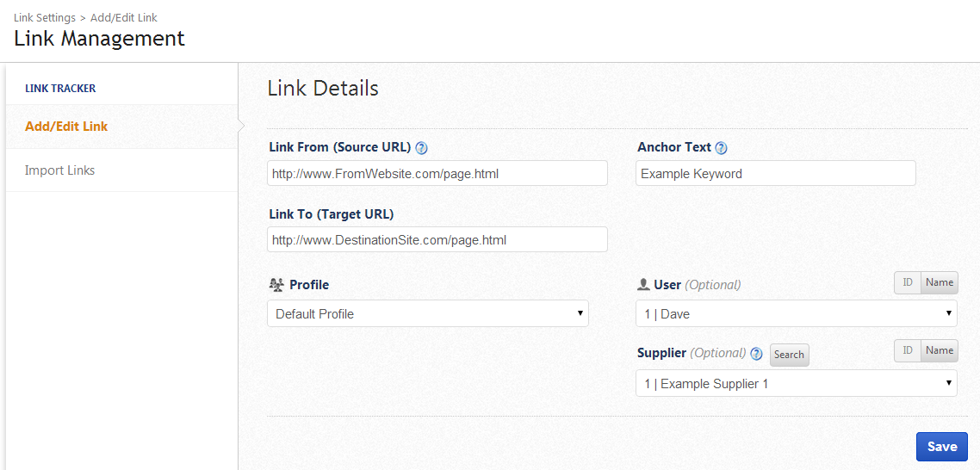Open the Example Supplier 1 dropdown

[x=797, y=384]
